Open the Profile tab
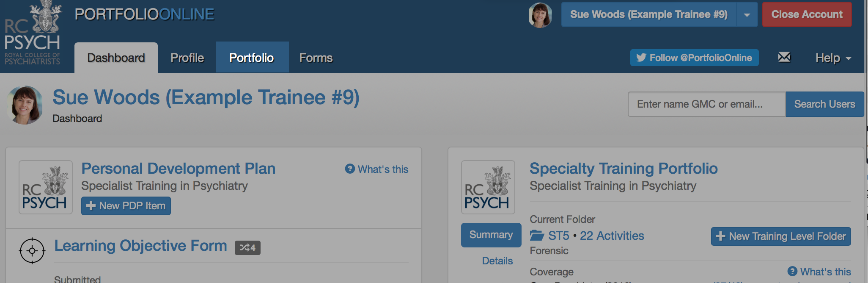Screen dimensions: 868x283 click(187, 58)
